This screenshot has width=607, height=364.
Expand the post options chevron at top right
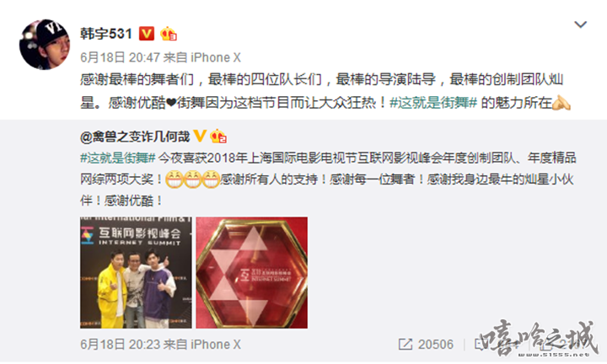[x=580, y=24]
